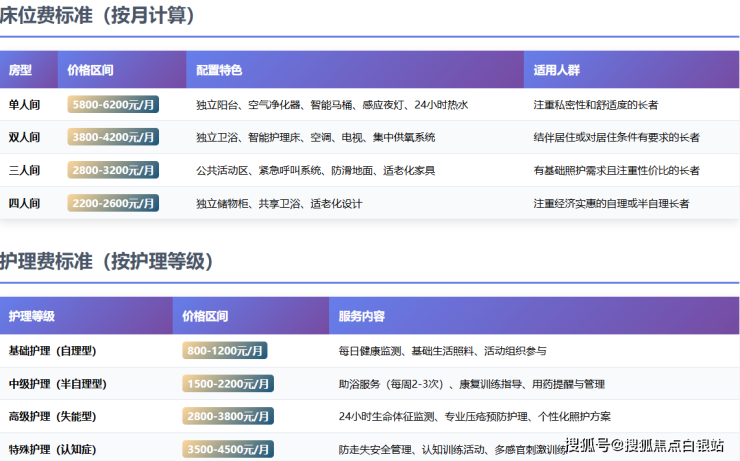Click the 四人间 suitable audience description
Screen dimensions: 740x461
pos(611,203)
